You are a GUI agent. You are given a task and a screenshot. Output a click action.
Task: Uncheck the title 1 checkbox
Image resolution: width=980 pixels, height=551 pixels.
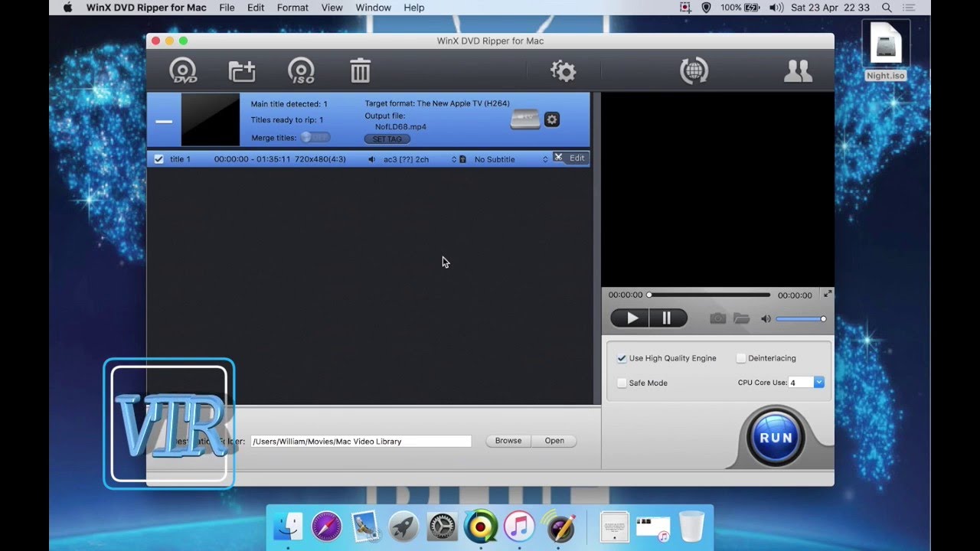(x=158, y=159)
